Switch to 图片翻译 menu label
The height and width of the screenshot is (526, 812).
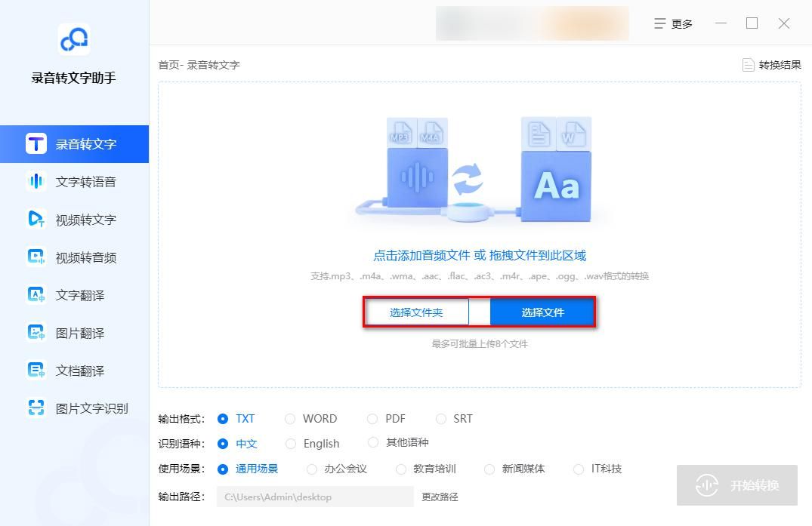[80, 333]
